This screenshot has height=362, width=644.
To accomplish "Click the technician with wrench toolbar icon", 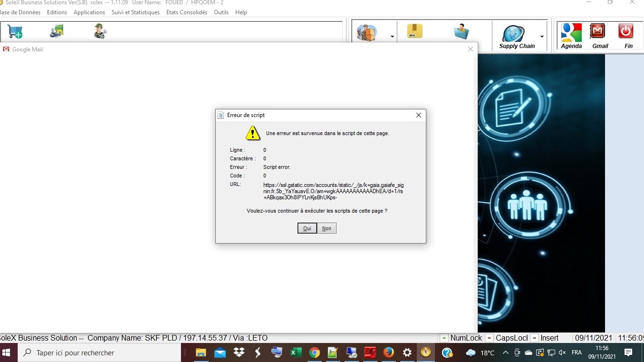I will click(x=100, y=31).
